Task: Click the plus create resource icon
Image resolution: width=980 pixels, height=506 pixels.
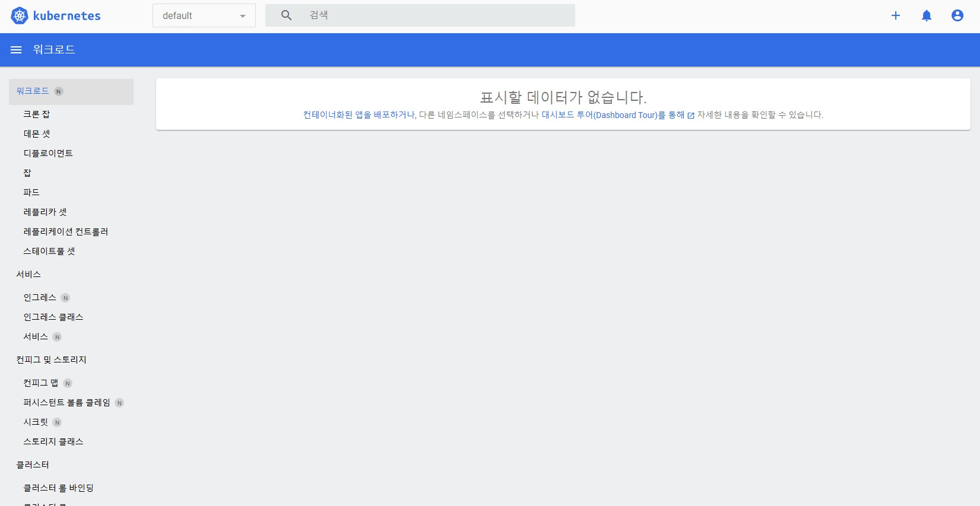Action: 896,15
